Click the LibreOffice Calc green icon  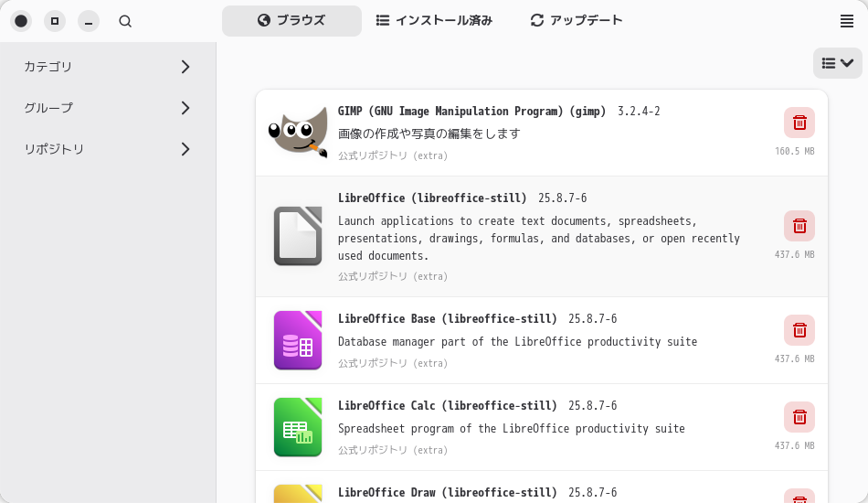pyautogui.click(x=298, y=427)
